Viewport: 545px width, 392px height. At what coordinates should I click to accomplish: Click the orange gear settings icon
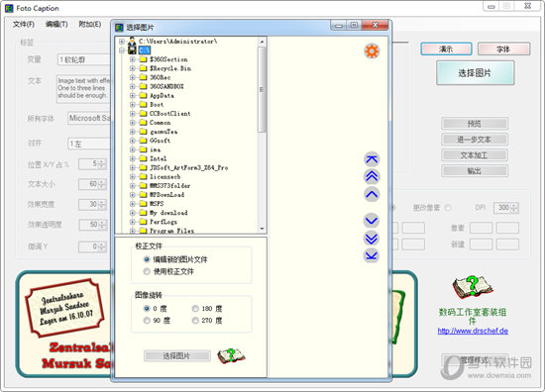point(372,51)
